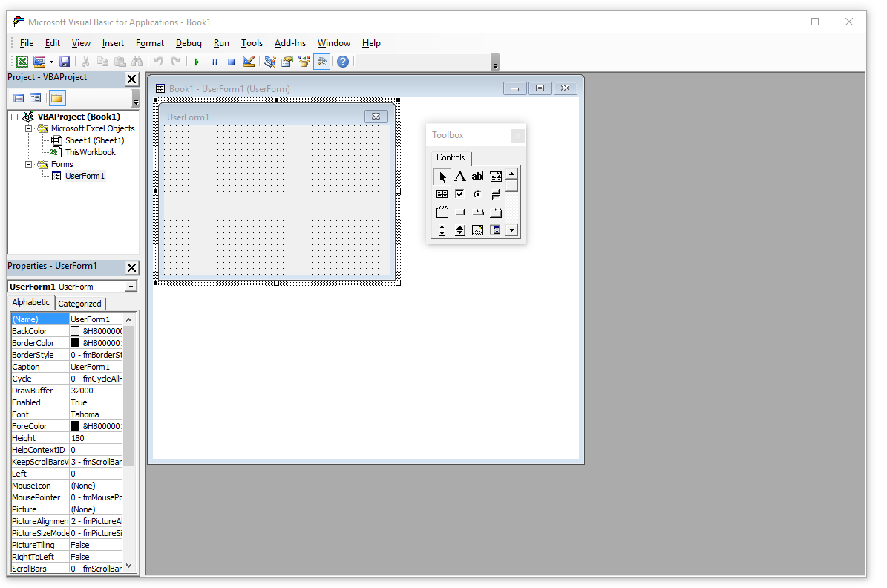Select the CheckBox control in Toolbox
Image resolution: width=887 pixels, height=588 pixels.
point(460,195)
